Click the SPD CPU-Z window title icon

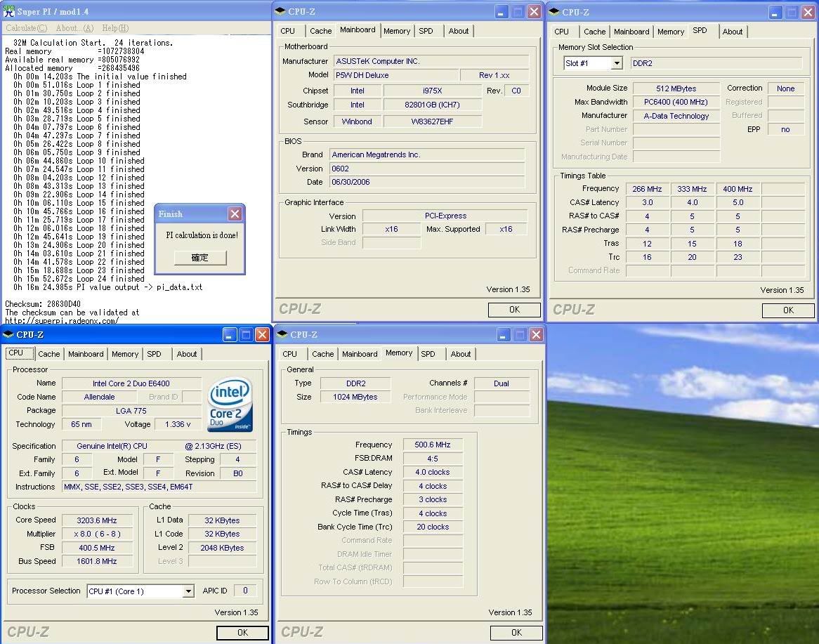[x=554, y=12]
